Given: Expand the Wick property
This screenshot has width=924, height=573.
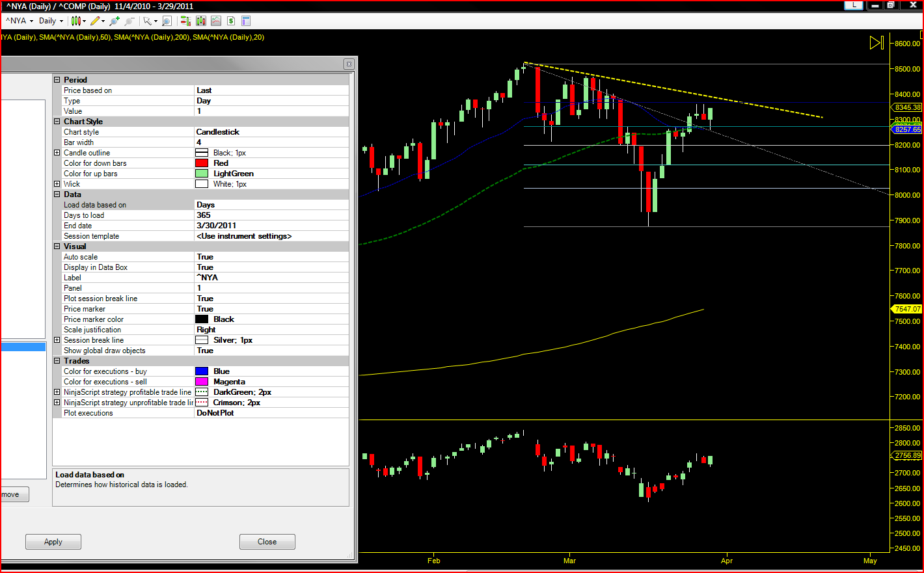Looking at the screenshot, I should click(57, 184).
